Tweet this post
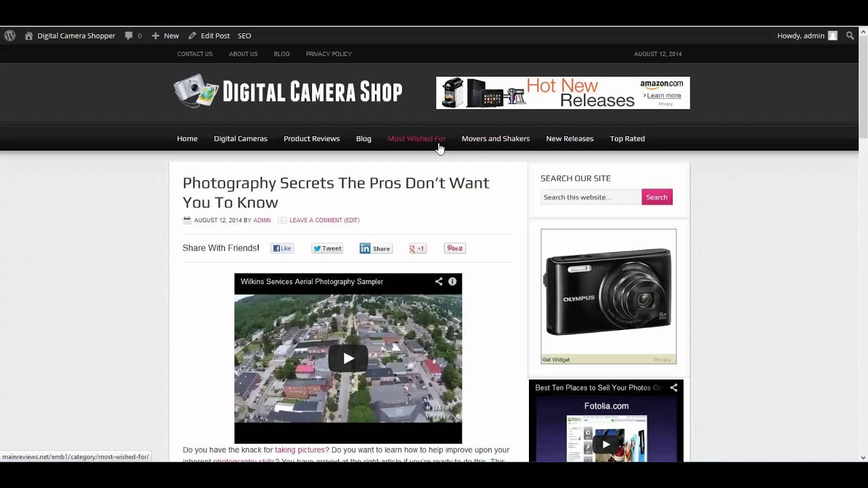This screenshot has height=488, width=868. tap(327, 249)
